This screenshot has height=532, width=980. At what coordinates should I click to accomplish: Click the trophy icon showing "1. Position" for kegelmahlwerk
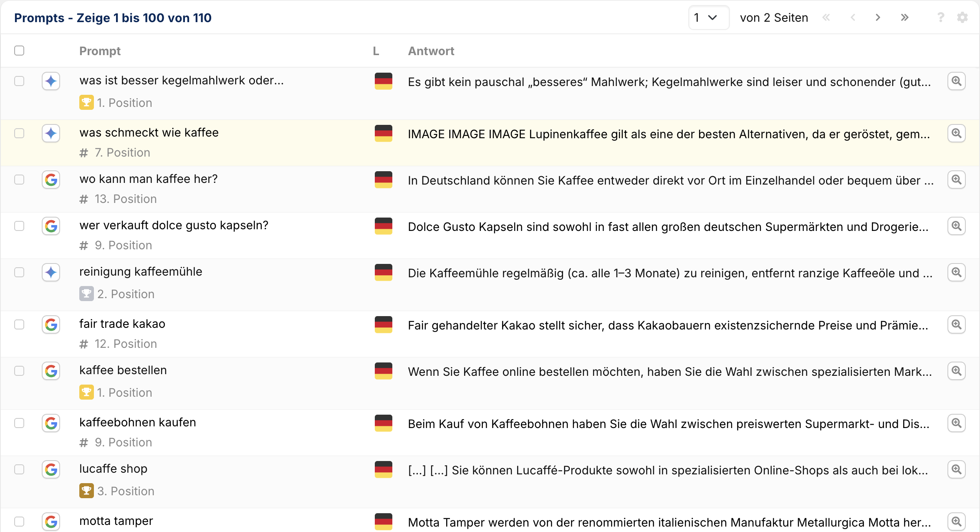(x=86, y=102)
